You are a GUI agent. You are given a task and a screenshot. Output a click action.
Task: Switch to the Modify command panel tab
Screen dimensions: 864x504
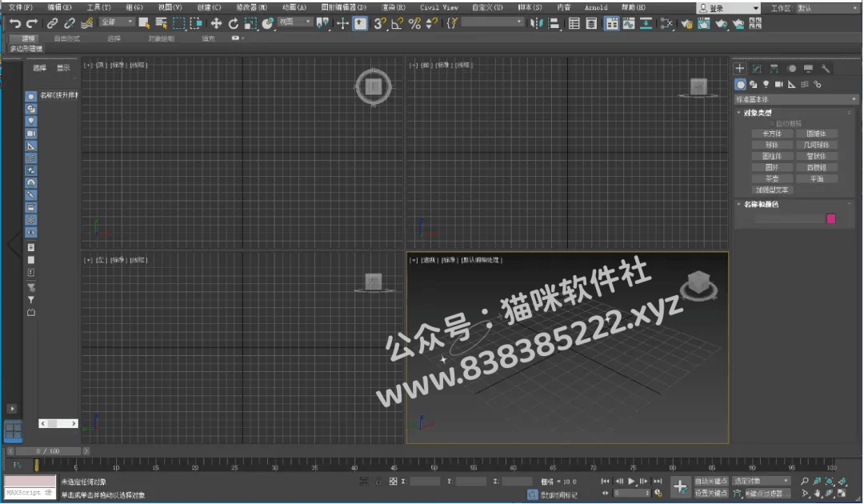point(757,68)
